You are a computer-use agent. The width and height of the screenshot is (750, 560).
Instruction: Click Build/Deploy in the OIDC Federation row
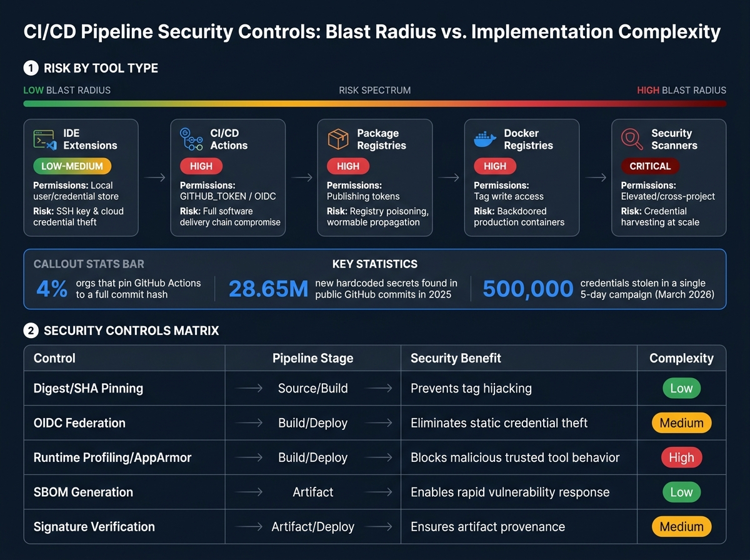(x=312, y=423)
